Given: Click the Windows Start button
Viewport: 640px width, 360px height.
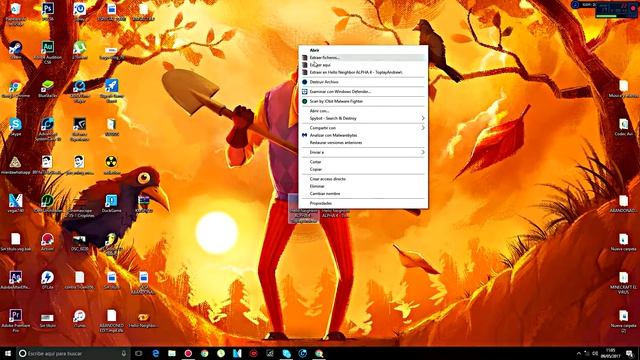Looking at the screenshot, I should tap(8, 353).
